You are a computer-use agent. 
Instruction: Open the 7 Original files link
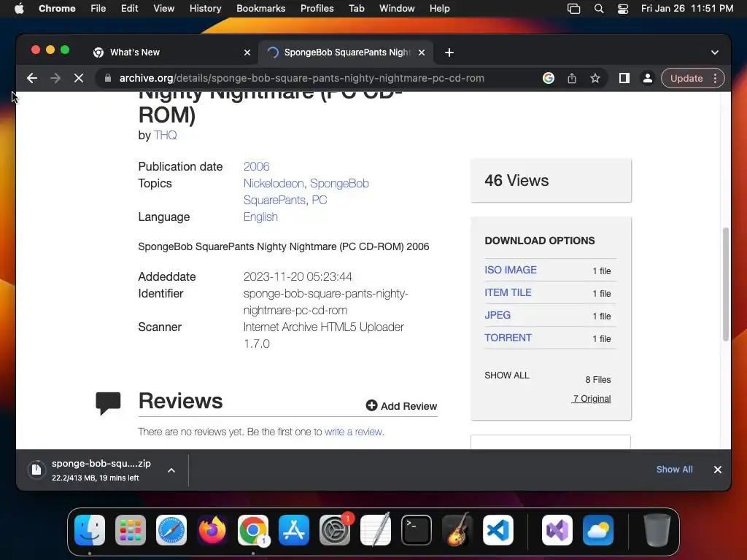[591, 399]
